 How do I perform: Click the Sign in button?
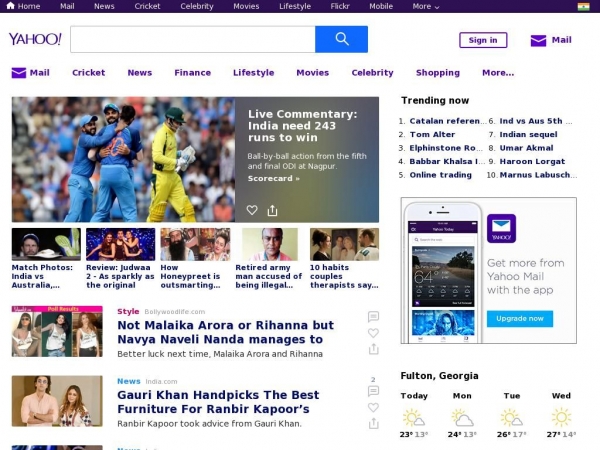tap(483, 40)
